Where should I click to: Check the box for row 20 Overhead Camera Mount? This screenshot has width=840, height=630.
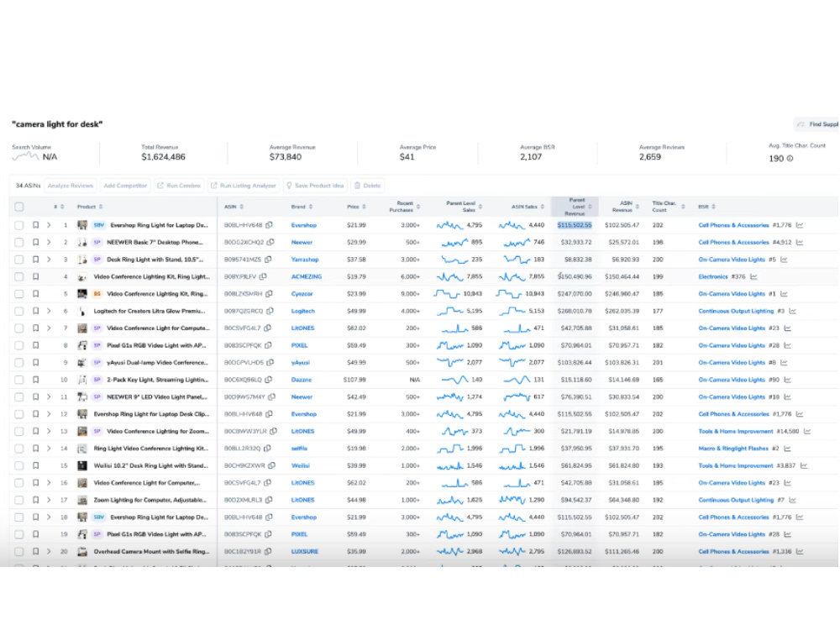[19, 551]
